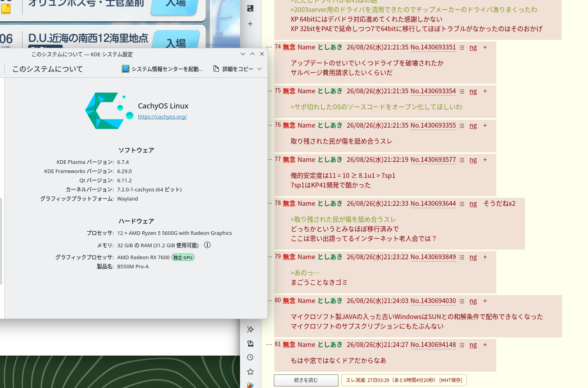Click the list icon on post No.1430693849

[x=462, y=257]
